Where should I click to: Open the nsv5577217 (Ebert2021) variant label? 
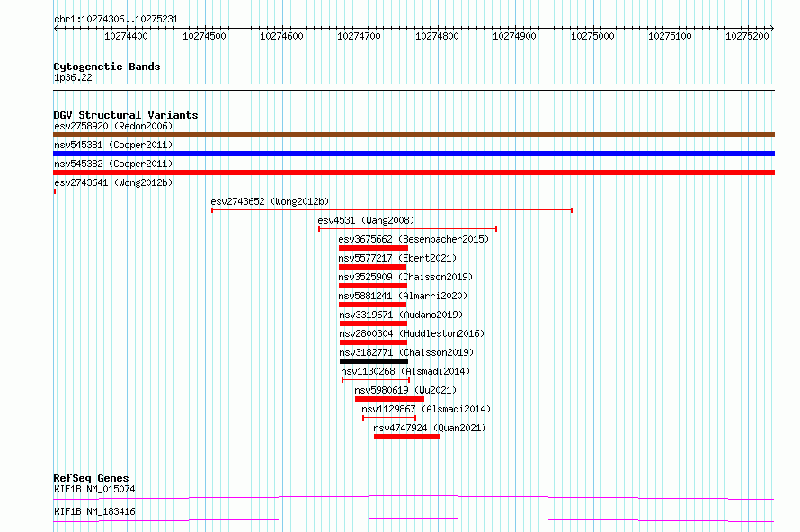(x=397, y=258)
